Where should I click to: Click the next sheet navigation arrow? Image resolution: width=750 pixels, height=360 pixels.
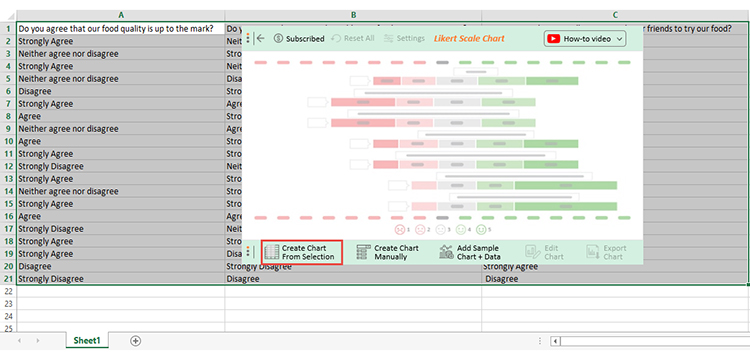pos(38,340)
